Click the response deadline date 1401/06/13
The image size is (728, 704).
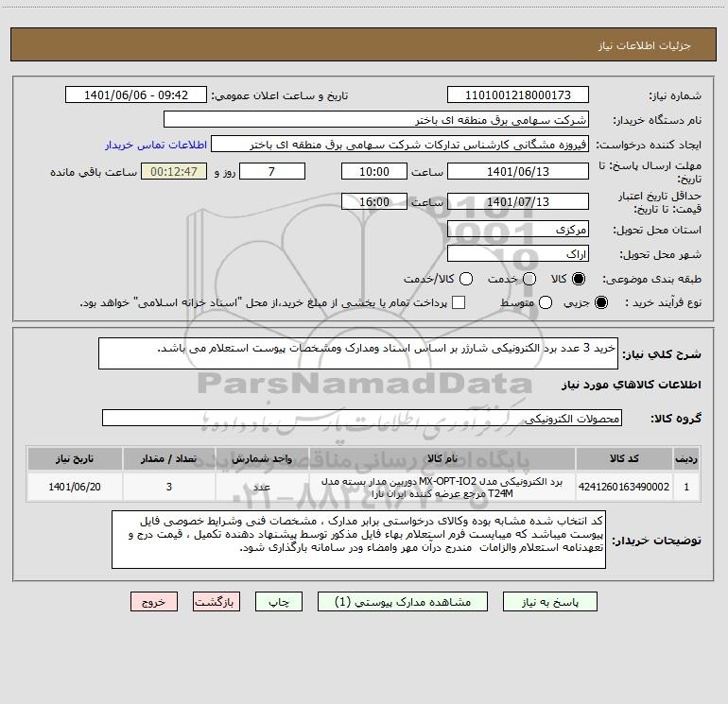coord(518,171)
